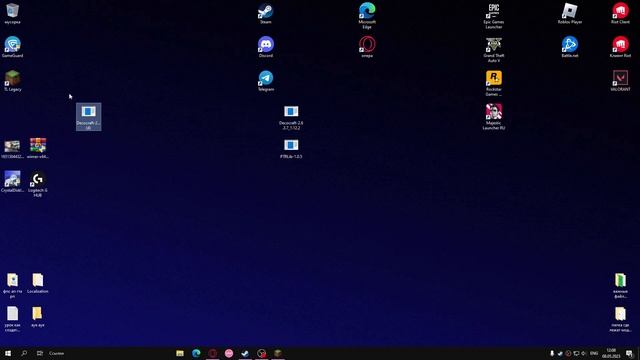Select the Клиент Riot shortcut
The height and width of the screenshot is (360, 640).
tap(620, 47)
